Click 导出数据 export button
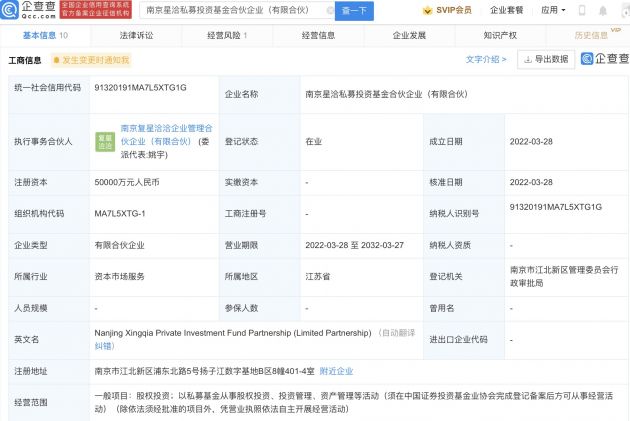The height and width of the screenshot is (421, 630). coord(546,59)
